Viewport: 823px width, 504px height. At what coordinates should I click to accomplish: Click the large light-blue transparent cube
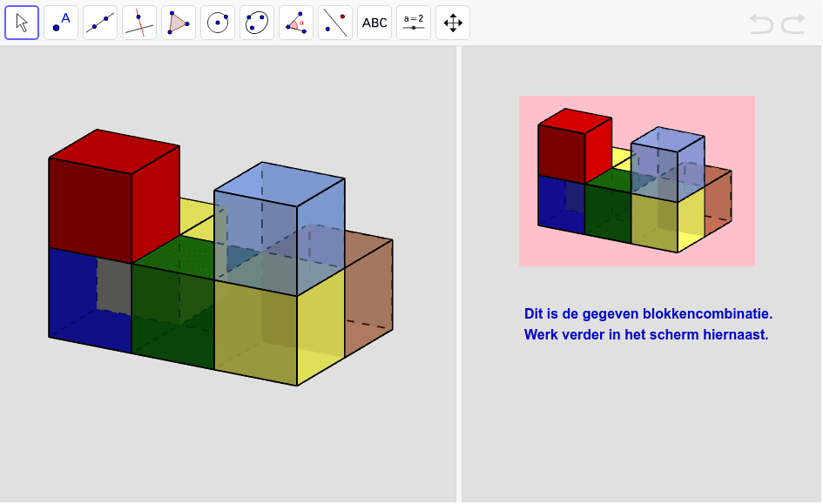279,229
